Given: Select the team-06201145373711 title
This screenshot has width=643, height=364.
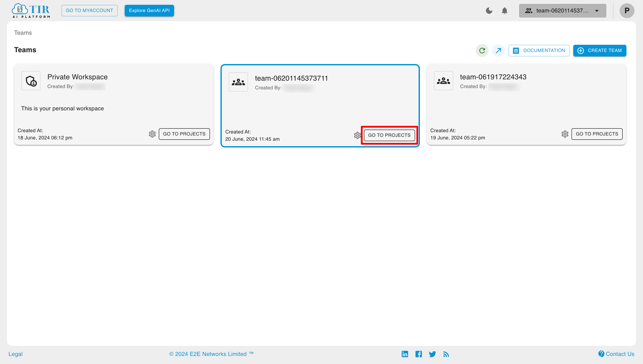Looking at the screenshot, I should 291,78.
